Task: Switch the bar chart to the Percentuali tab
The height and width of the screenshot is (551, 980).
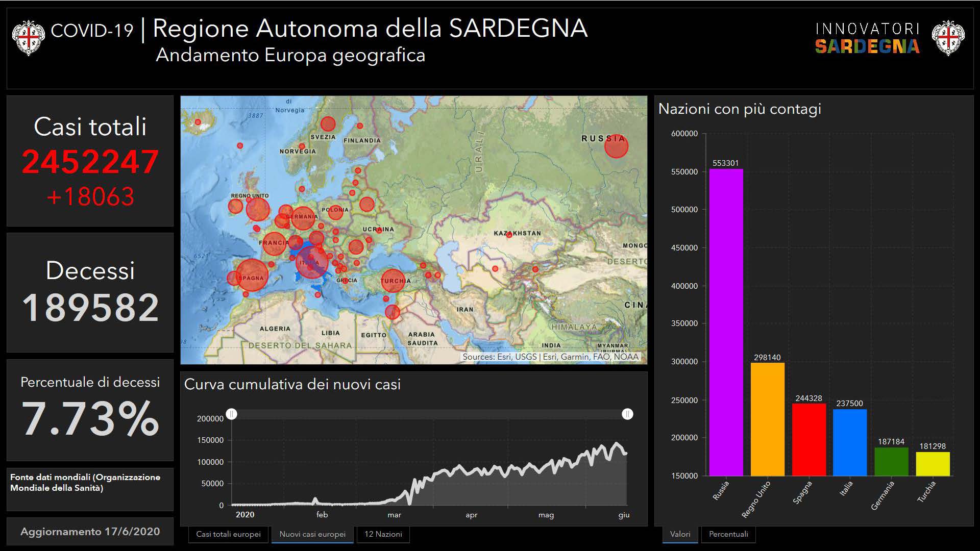Action: point(728,534)
